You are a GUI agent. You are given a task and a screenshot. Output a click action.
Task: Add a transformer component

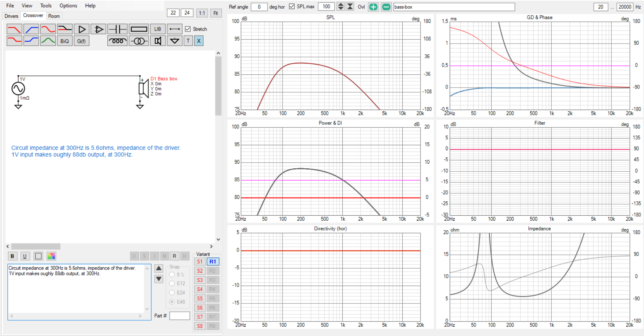139,41
